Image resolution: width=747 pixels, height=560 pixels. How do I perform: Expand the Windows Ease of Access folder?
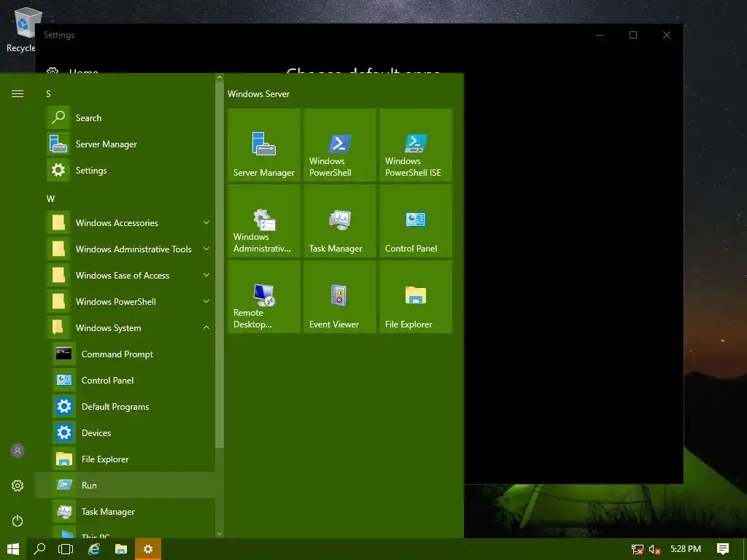click(125, 275)
